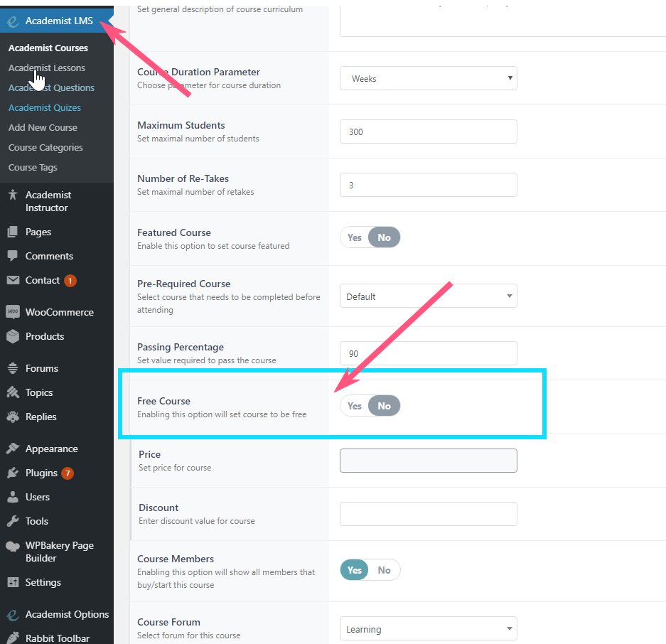Click the Rabbit Toolbar menu label
The image size is (666, 644).
click(x=58, y=638)
